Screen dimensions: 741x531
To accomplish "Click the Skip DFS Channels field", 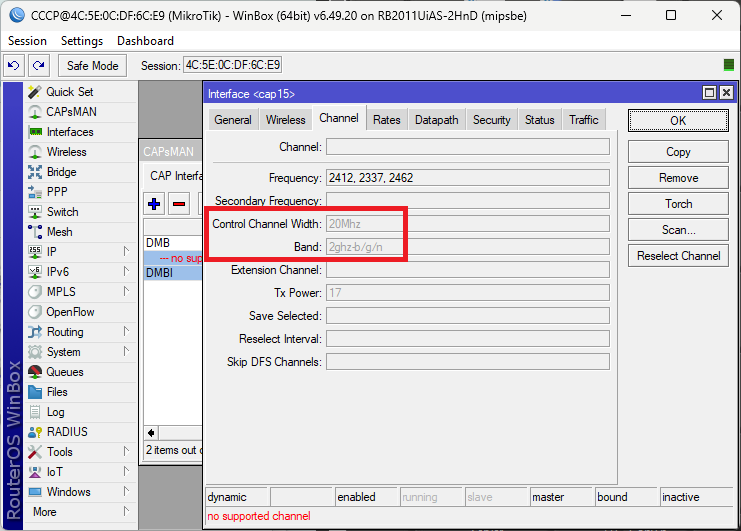I will coord(468,362).
